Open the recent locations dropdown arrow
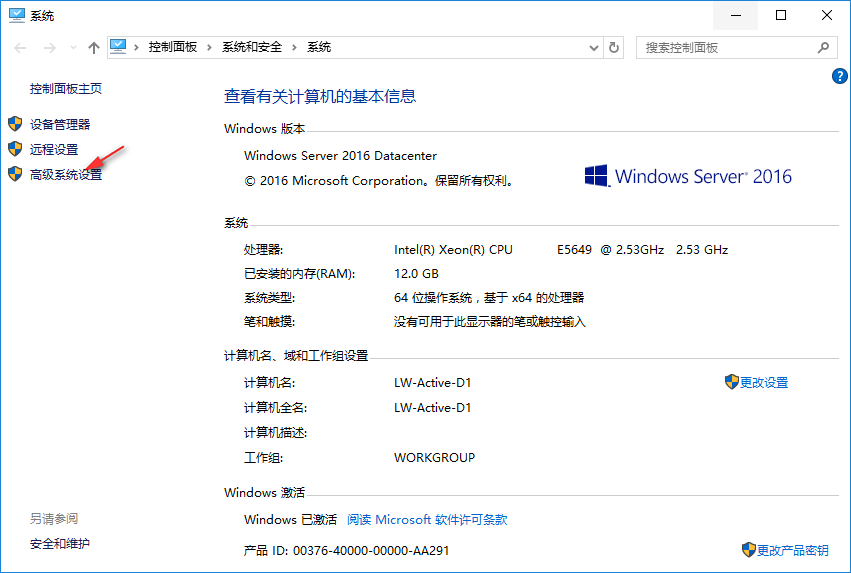The width and height of the screenshot is (851, 573). click(73, 48)
